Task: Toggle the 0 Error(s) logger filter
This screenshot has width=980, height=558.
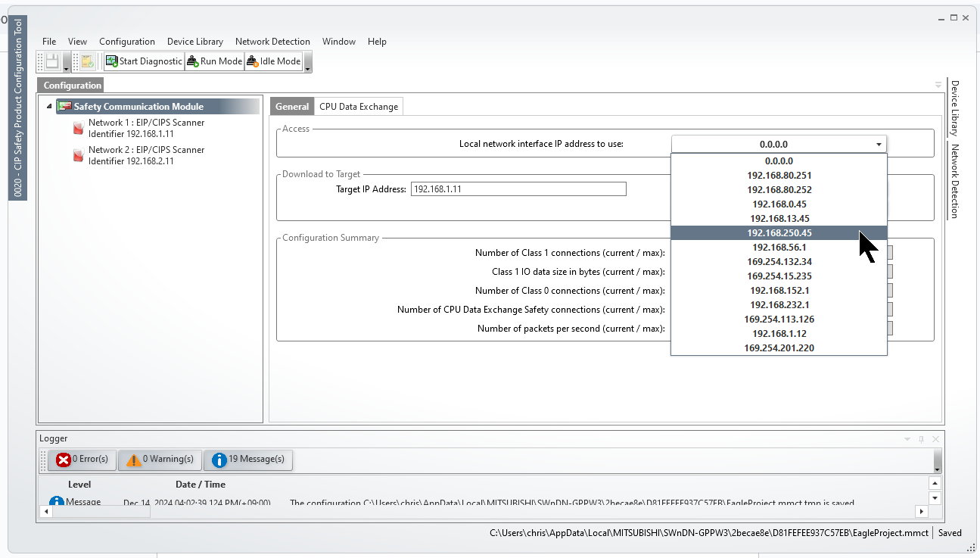Action: [x=82, y=459]
